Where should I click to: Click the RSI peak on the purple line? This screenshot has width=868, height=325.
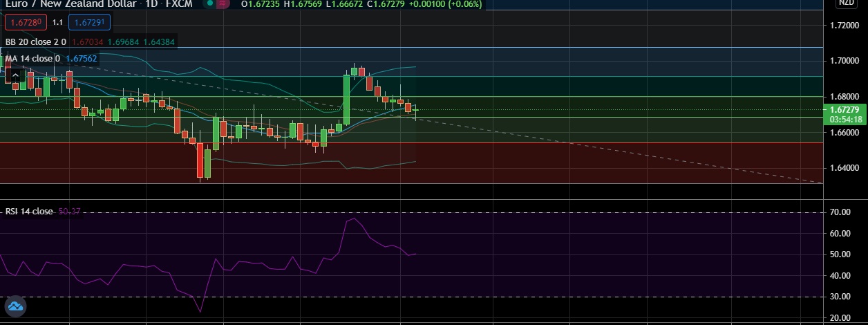354,219
